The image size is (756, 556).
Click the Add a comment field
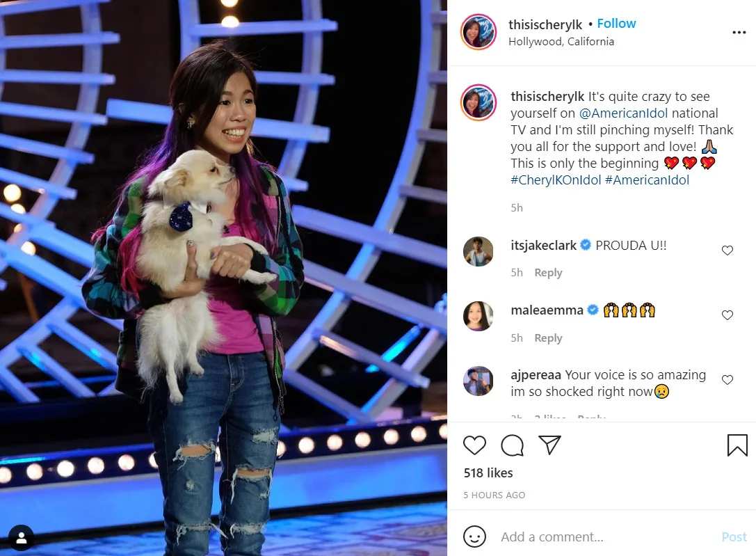606,537
